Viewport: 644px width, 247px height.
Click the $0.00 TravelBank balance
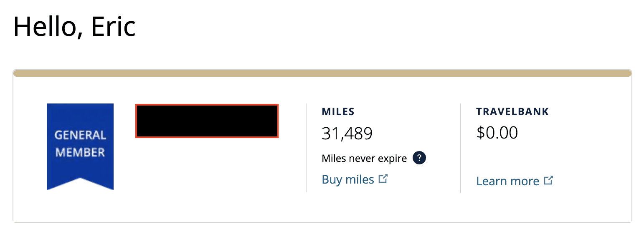coord(497,133)
